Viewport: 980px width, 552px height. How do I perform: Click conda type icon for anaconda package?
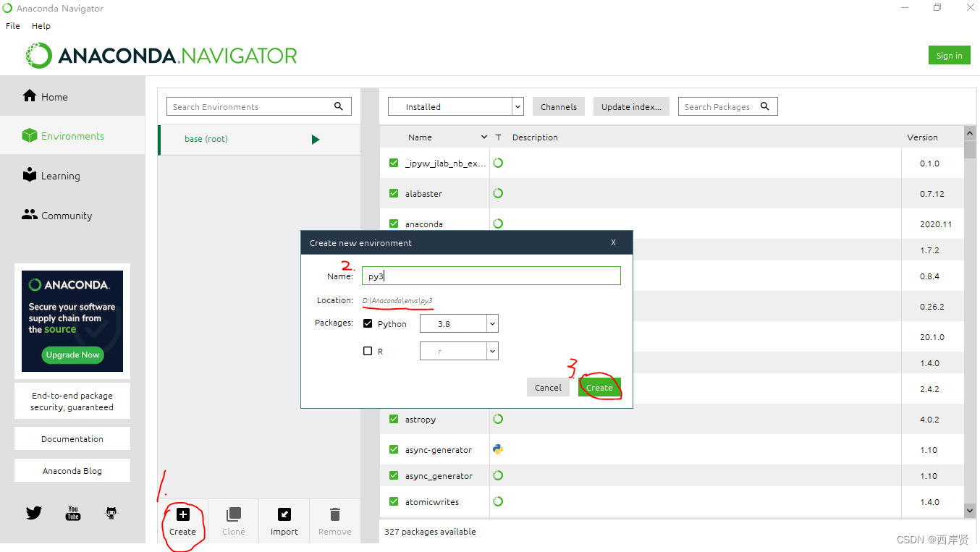[x=498, y=224]
